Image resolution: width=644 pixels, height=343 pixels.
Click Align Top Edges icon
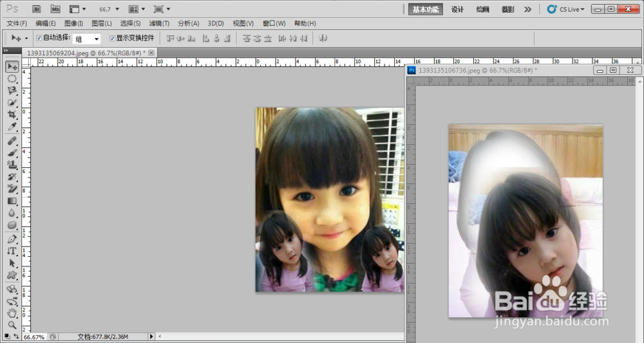(x=170, y=38)
